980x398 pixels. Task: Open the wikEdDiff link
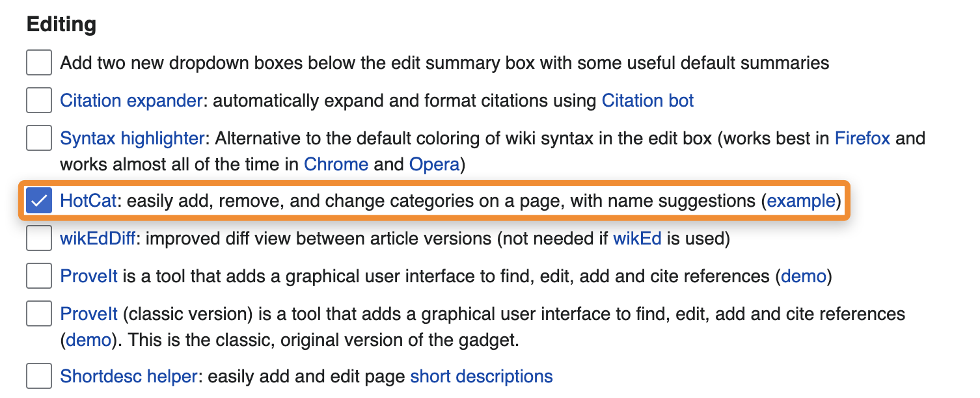tap(98, 239)
